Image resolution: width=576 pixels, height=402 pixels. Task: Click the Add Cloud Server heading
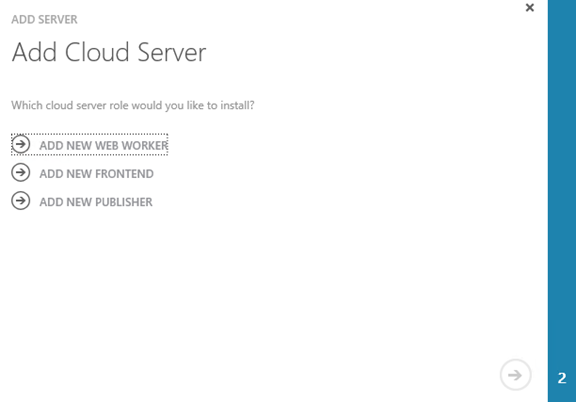[109, 52]
